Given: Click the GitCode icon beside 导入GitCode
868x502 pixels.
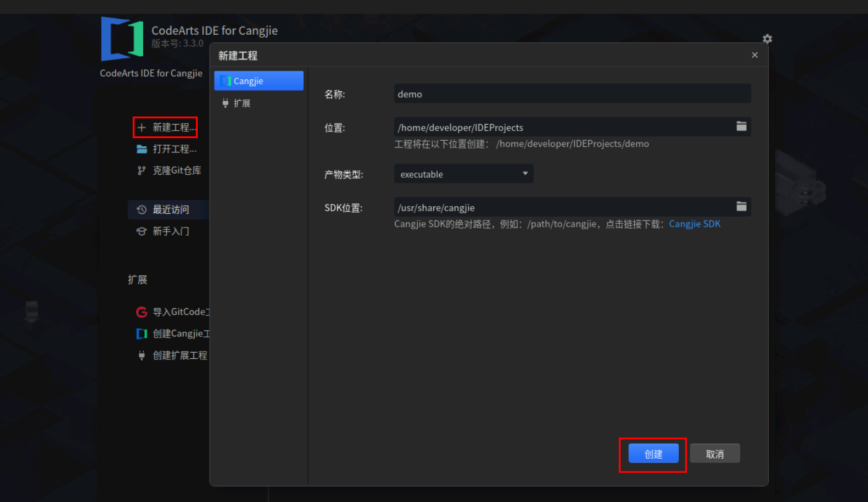Looking at the screenshot, I should 141,312.
